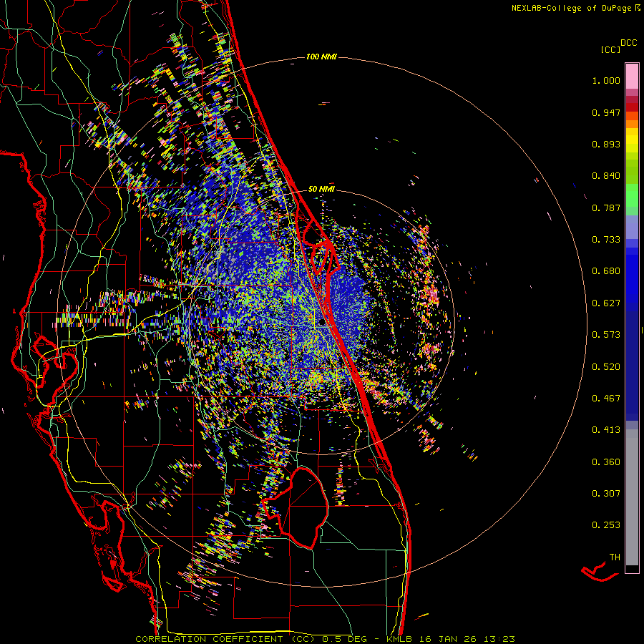Click the 0.893 legend value
644x644 pixels.
click(606, 144)
